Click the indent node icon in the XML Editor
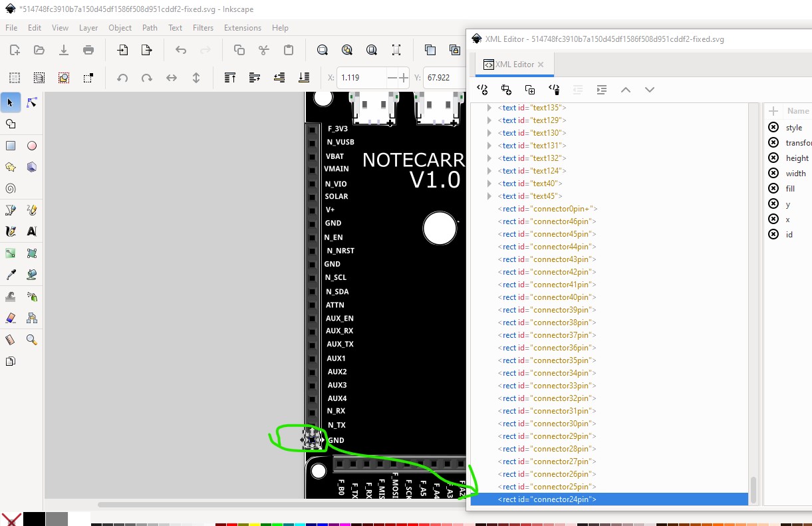812x526 pixels. [602, 90]
